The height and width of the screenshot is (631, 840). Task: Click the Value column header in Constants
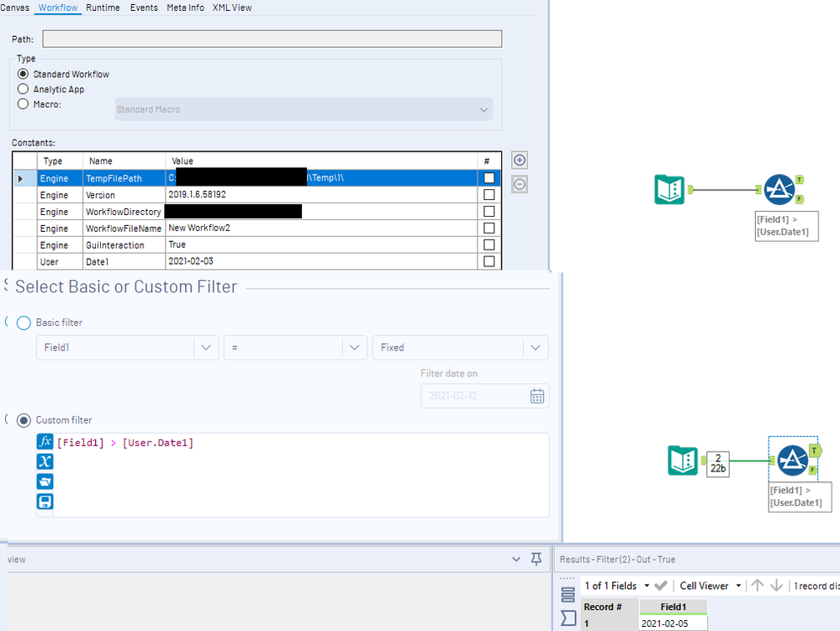pos(321,160)
